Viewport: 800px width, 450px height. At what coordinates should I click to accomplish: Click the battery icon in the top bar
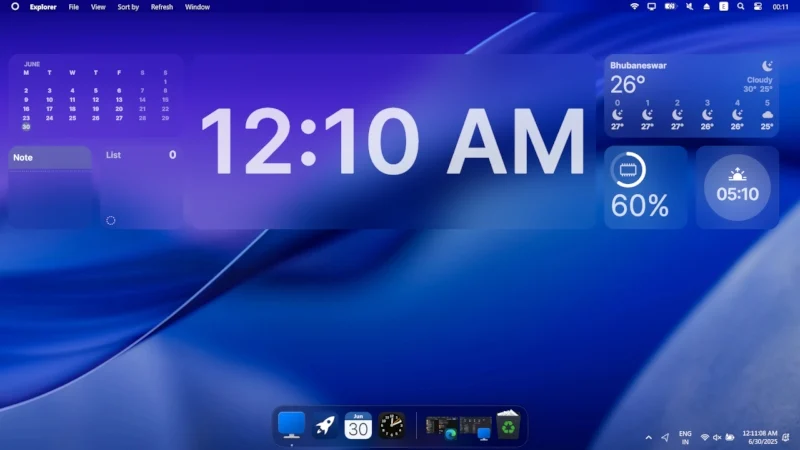[670, 7]
